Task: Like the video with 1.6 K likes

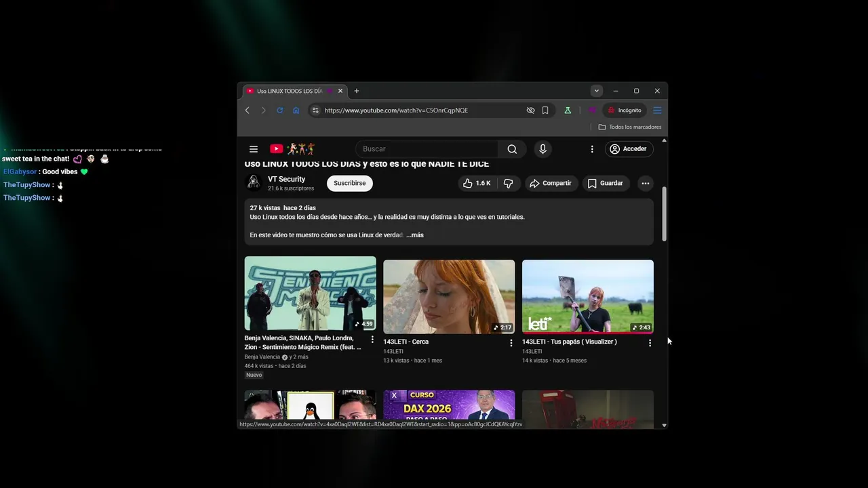Action: coord(477,183)
